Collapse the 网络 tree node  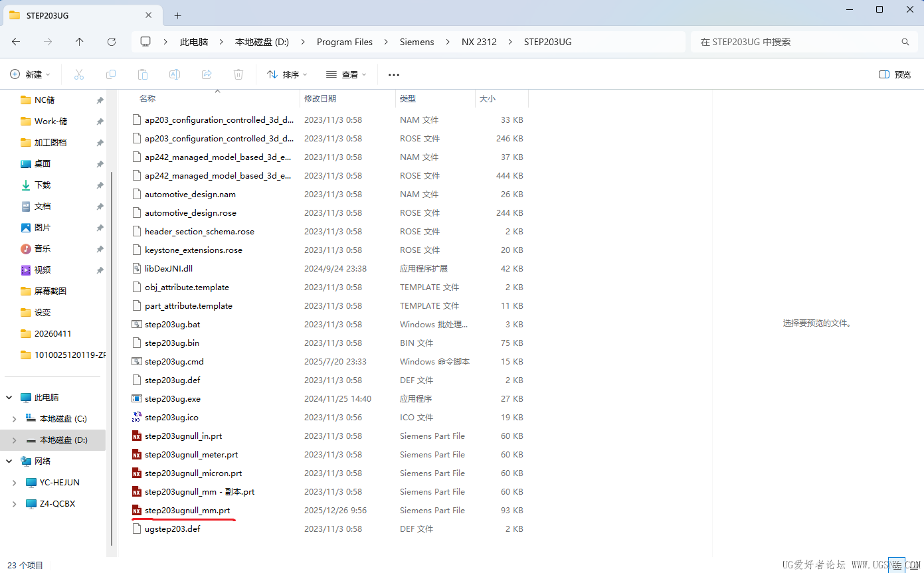tap(9, 461)
